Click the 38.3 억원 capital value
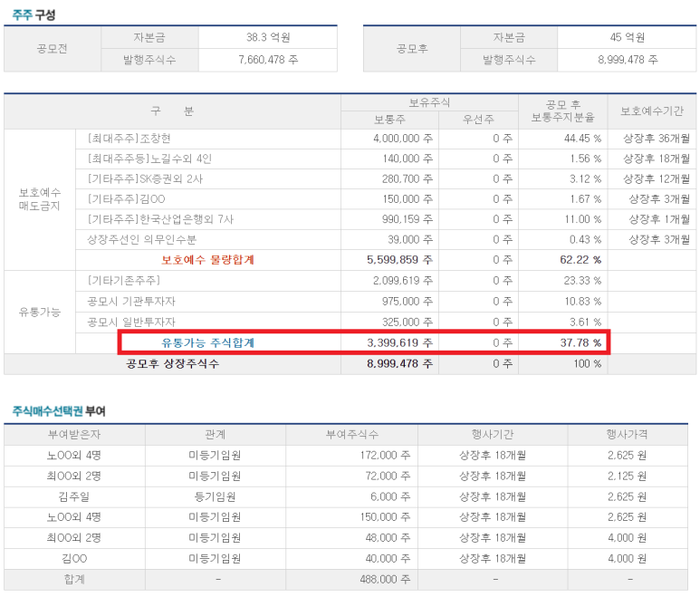700x597 pixels. click(267, 38)
